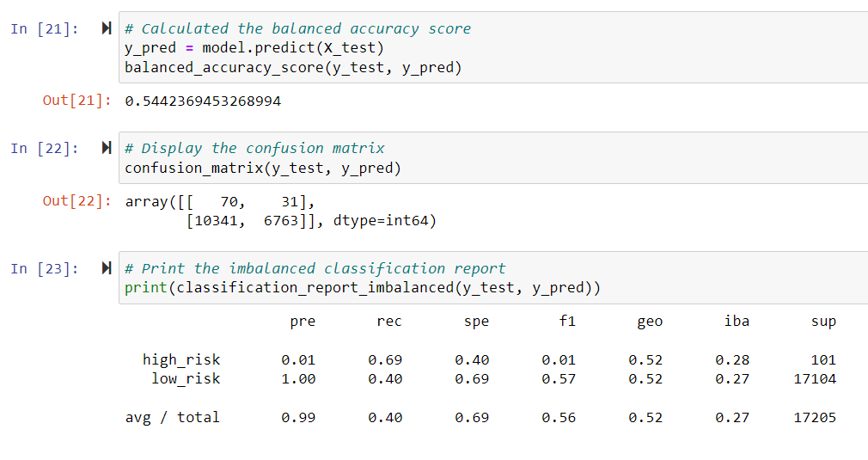Viewport: 868px width, 460px height.
Task: Click inside the classification report code cell
Action: coord(493,278)
